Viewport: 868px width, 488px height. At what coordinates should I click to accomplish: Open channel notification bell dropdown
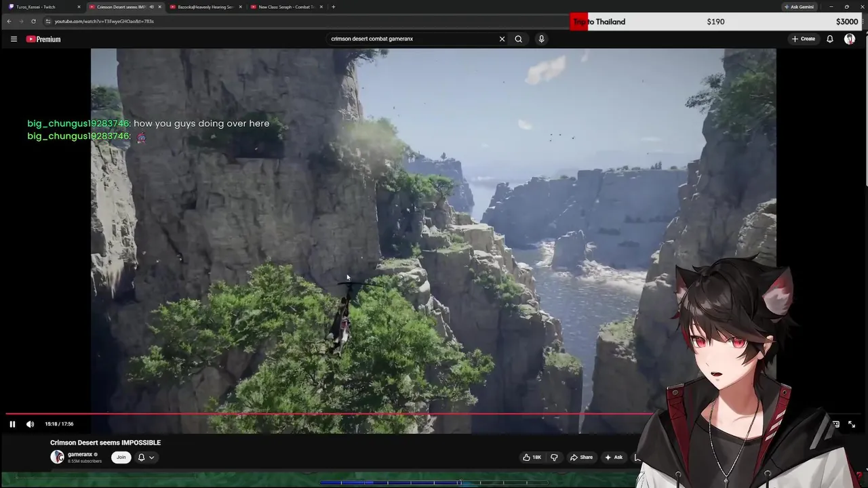146,457
